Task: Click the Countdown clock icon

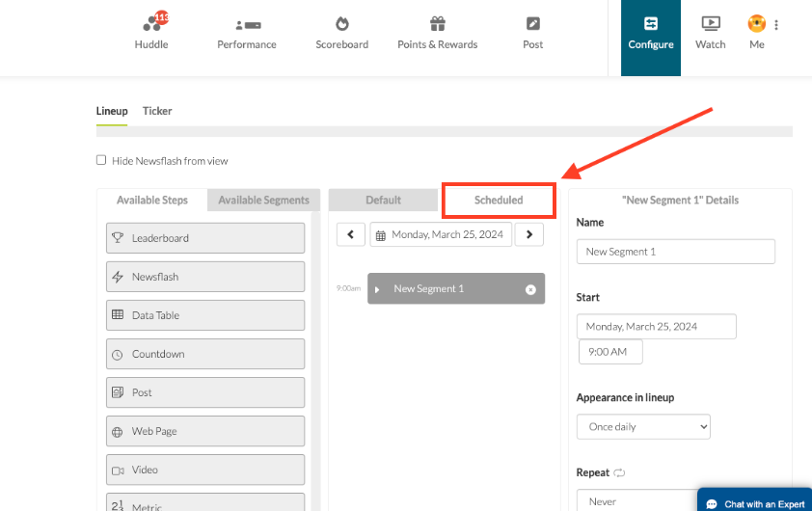Action: (118, 355)
